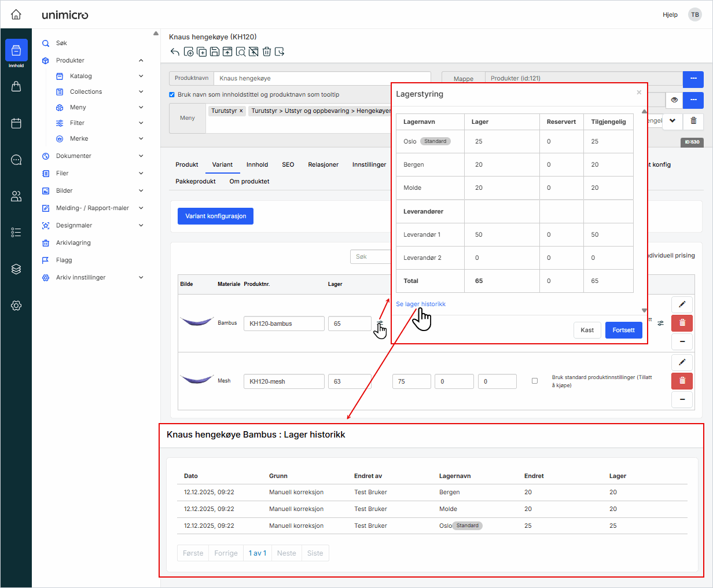Open the shopping bag section in sidebar
Image resolution: width=713 pixels, height=588 pixels.
(16, 86)
